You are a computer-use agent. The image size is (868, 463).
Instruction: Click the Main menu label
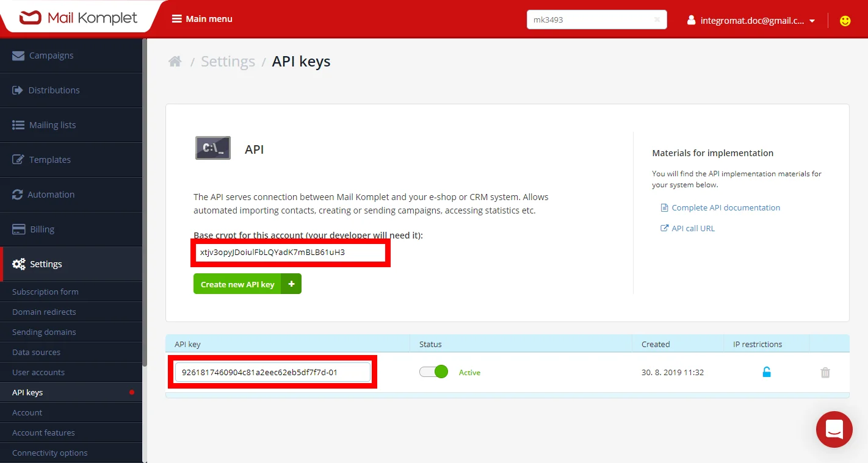pyautogui.click(x=209, y=19)
